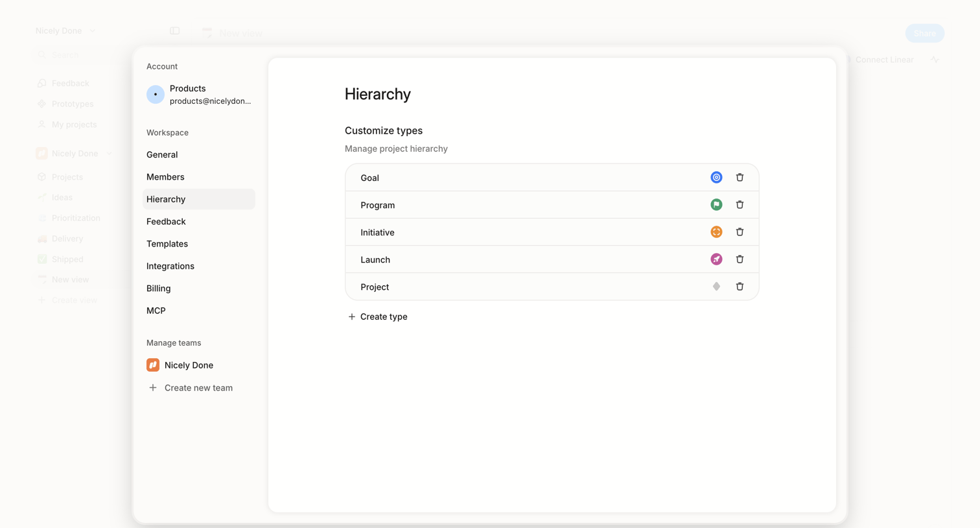Toggle the sidebar panel icon in background
The height and width of the screenshot is (528, 980).
click(174, 31)
